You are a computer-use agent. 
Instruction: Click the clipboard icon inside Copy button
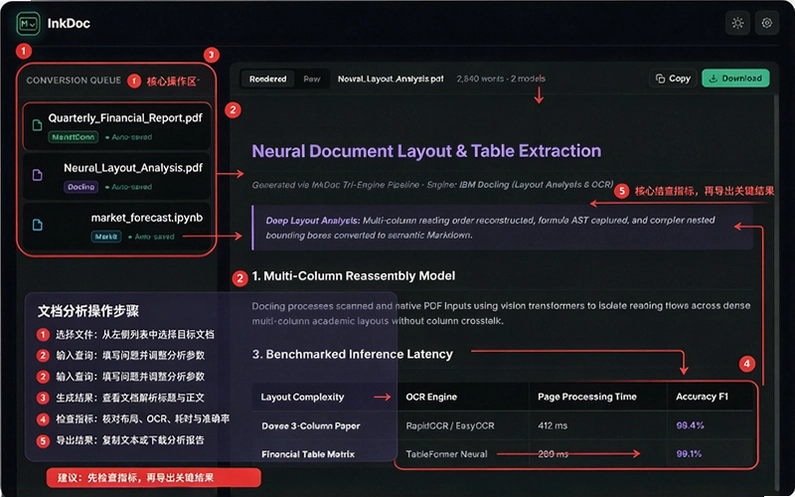click(x=660, y=79)
